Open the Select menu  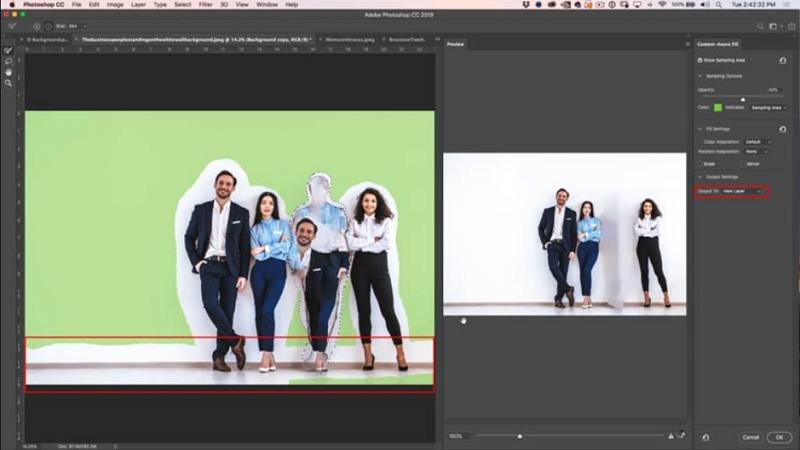pos(183,5)
